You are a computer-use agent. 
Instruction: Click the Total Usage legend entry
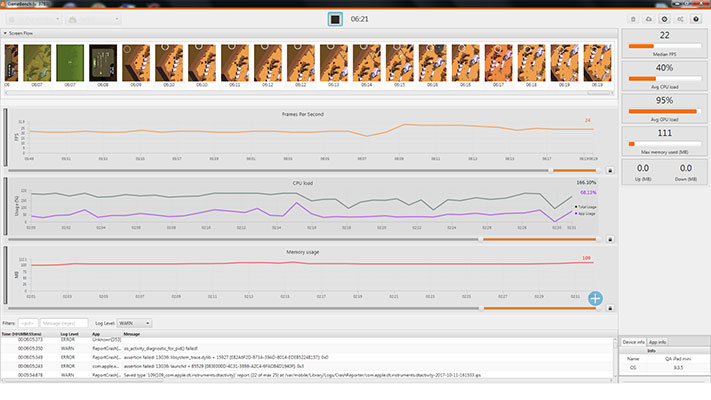[x=586, y=207]
